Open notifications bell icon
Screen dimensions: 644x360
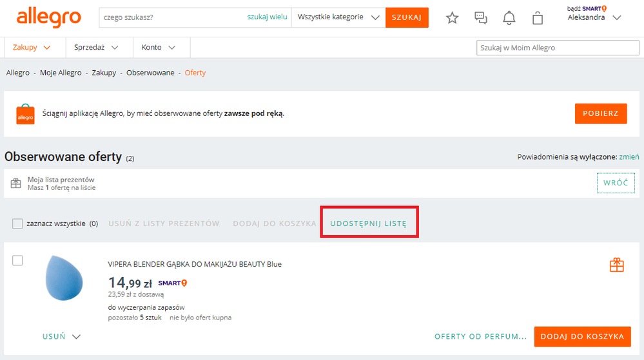pyautogui.click(x=509, y=17)
